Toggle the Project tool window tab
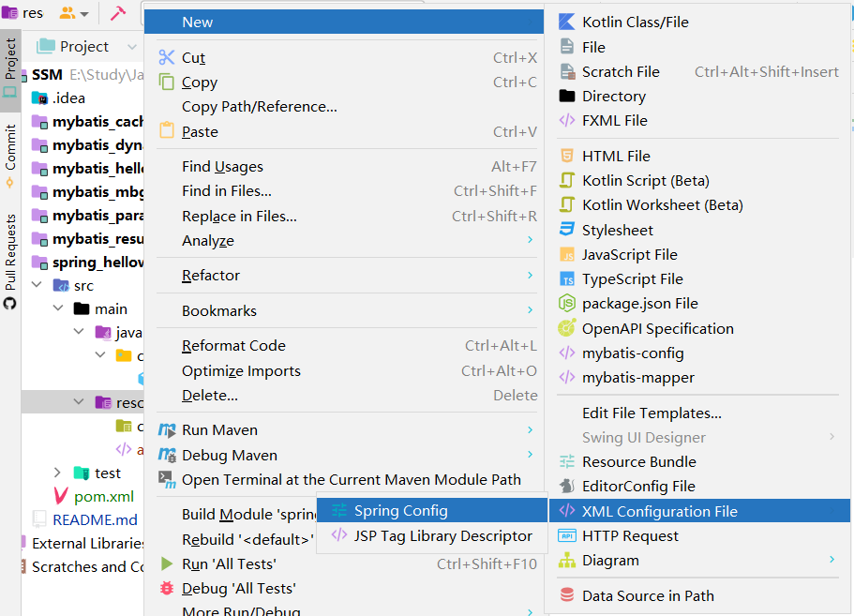The width and height of the screenshot is (854, 616). (9, 69)
